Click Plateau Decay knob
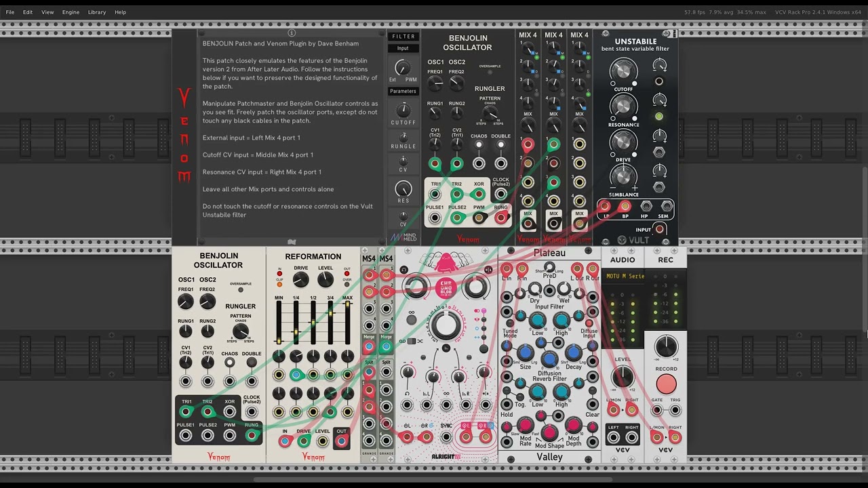The image size is (868, 488). point(573,352)
